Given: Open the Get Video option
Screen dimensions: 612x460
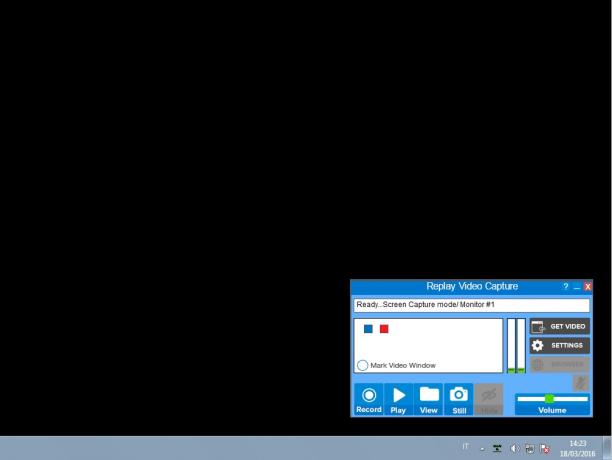Looking at the screenshot, I should coord(560,327).
